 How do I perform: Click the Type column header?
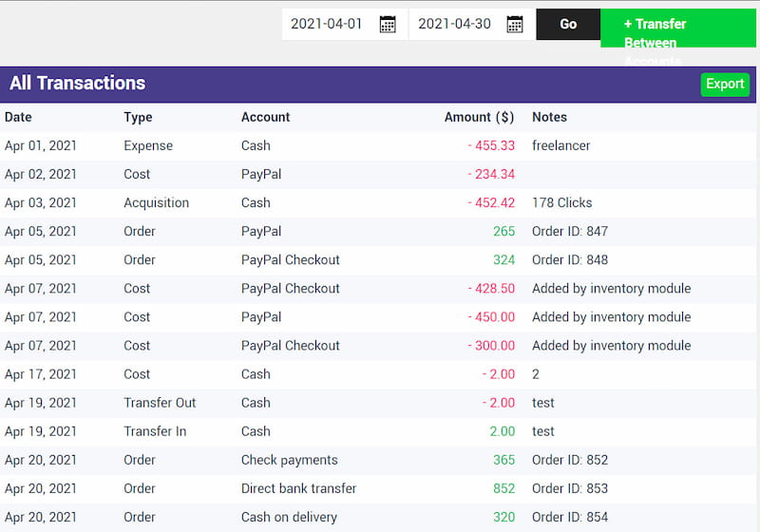[138, 117]
